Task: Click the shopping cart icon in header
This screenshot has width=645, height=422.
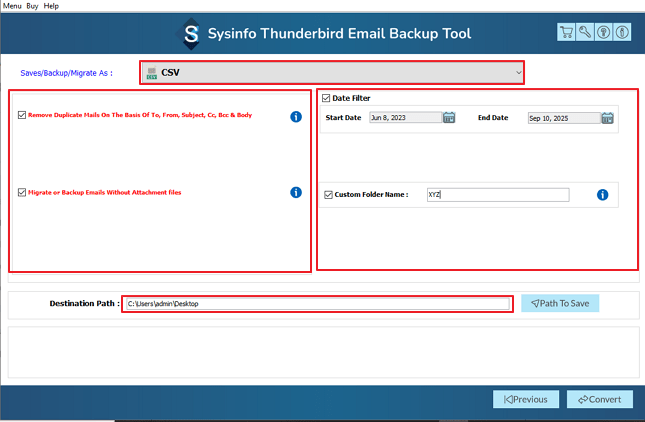Action: (x=566, y=32)
